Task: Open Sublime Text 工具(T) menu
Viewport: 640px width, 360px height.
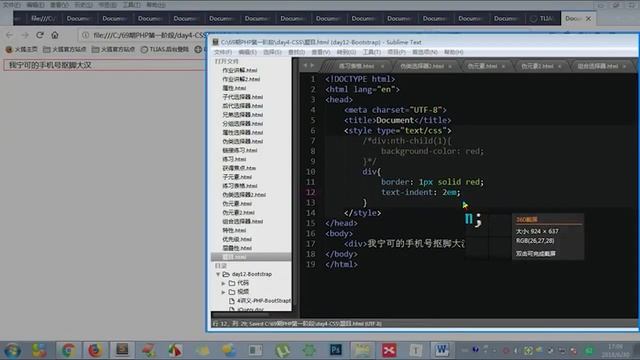Action: point(371,52)
